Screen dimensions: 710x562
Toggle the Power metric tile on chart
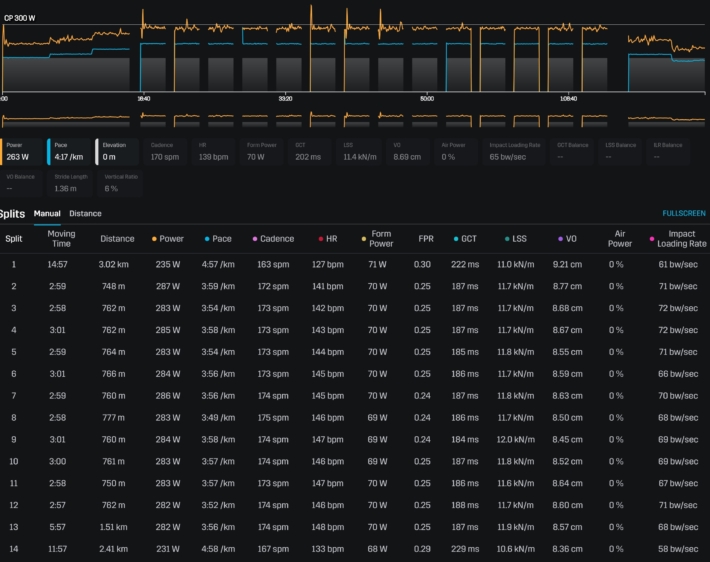22,151
